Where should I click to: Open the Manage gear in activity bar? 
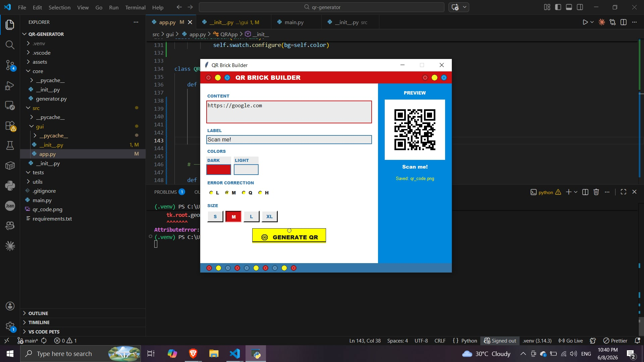click(10, 326)
